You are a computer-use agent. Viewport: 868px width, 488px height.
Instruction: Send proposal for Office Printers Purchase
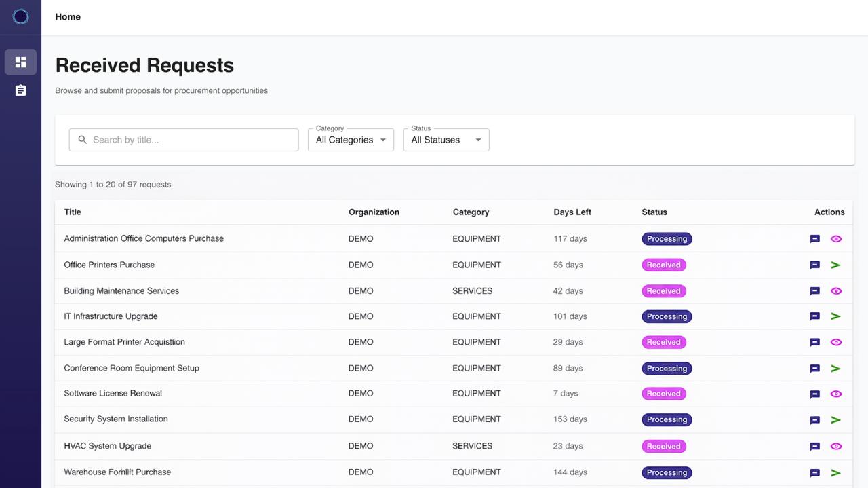point(835,265)
